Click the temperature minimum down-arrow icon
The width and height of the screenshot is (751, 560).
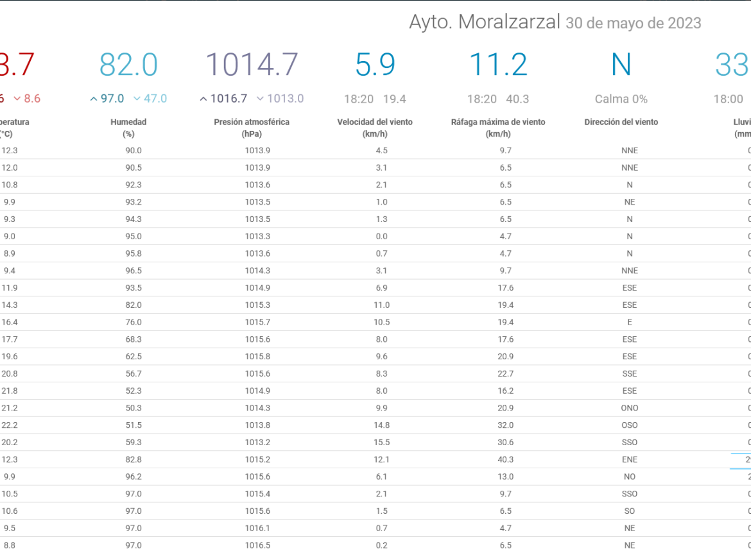pyautogui.click(x=17, y=99)
